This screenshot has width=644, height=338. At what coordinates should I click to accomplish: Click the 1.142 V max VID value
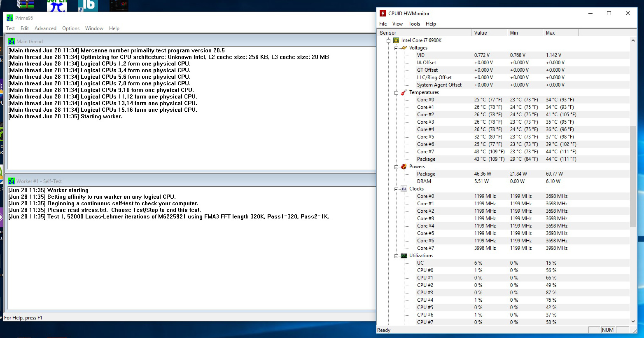pyautogui.click(x=553, y=55)
